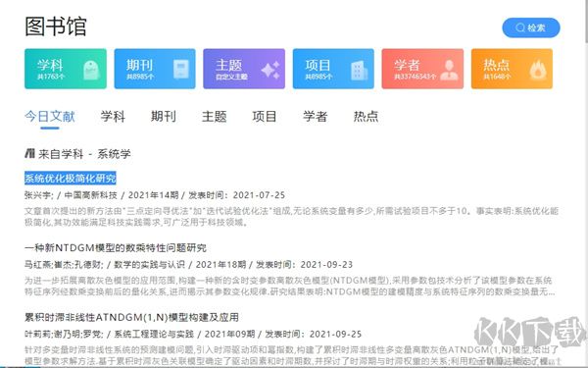Open the 项目 category card
Viewport: 588px width, 368px height.
click(333, 69)
